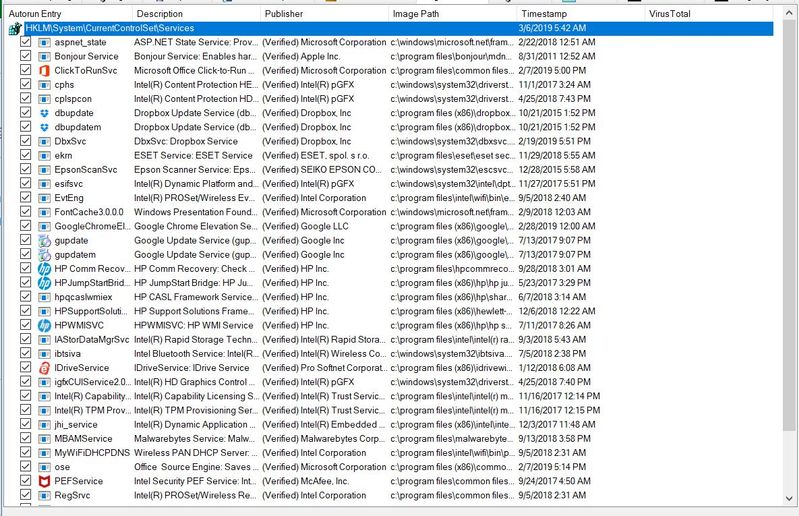Click the service icon beside EvtEng

[44, 198]
